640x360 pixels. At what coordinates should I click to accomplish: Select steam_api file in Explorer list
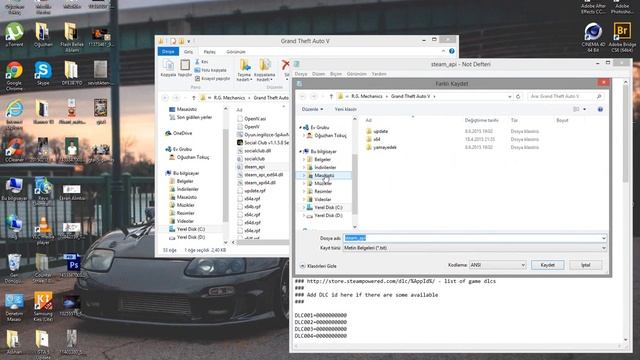point(254,167)
